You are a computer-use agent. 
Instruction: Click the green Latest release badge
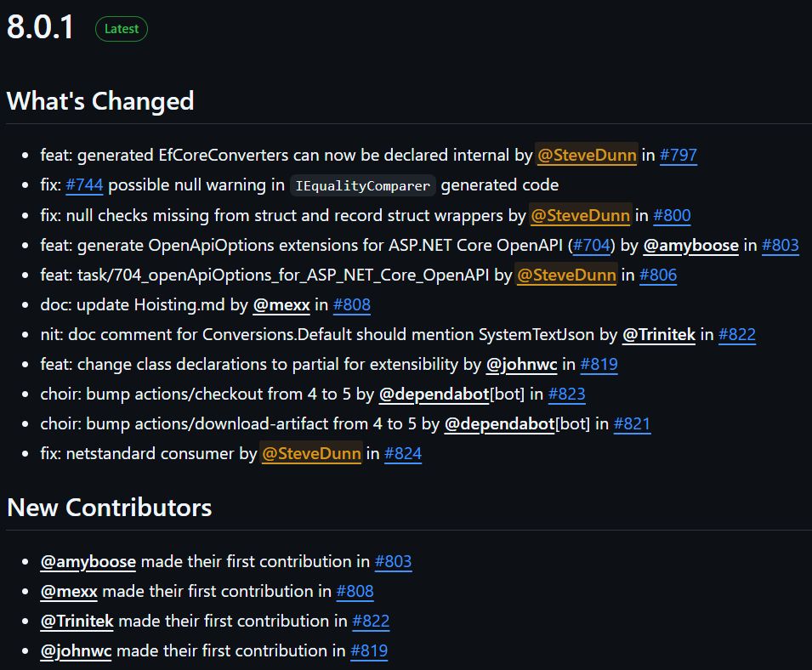[122, 29]
